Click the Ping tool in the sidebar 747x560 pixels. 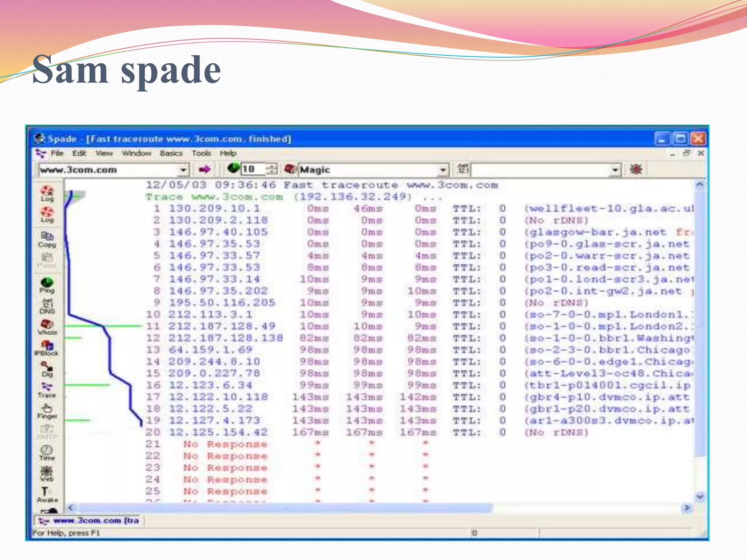click(47, 284)
